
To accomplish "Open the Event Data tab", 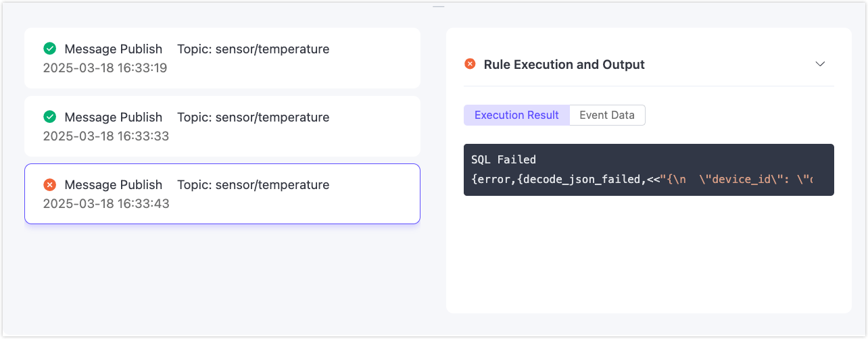I will tap(607, 115).
